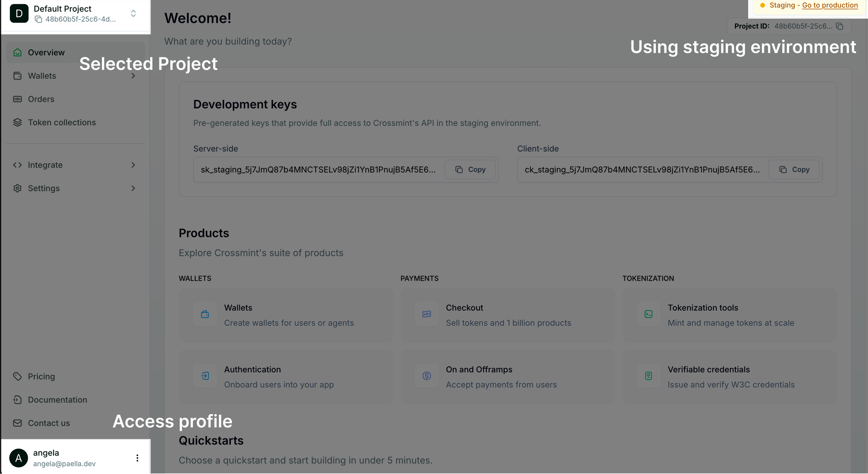This screenshot has width=868, height=474.
Task: Open Token collections in sidebar
Action: coord(76,122)
